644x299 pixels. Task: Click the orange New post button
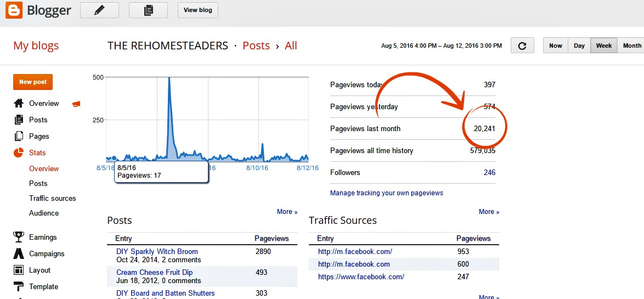click(x=33, y=82)
